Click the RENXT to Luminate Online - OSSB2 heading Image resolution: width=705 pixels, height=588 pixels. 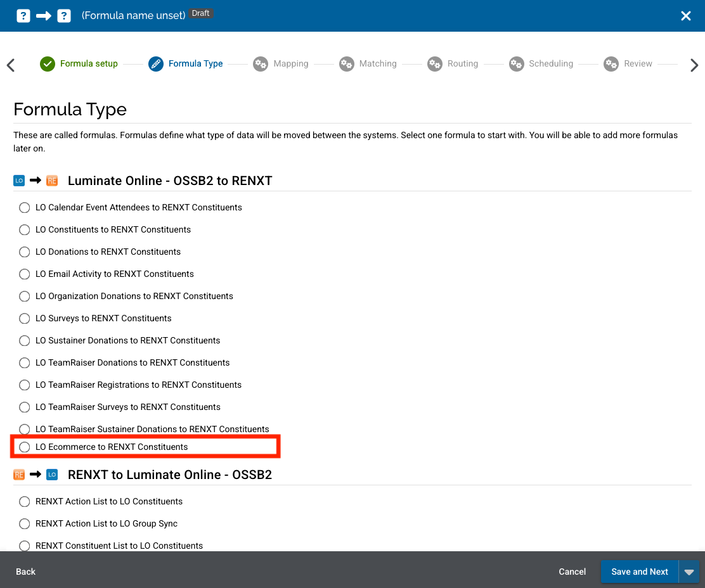[x=170, y=475]
